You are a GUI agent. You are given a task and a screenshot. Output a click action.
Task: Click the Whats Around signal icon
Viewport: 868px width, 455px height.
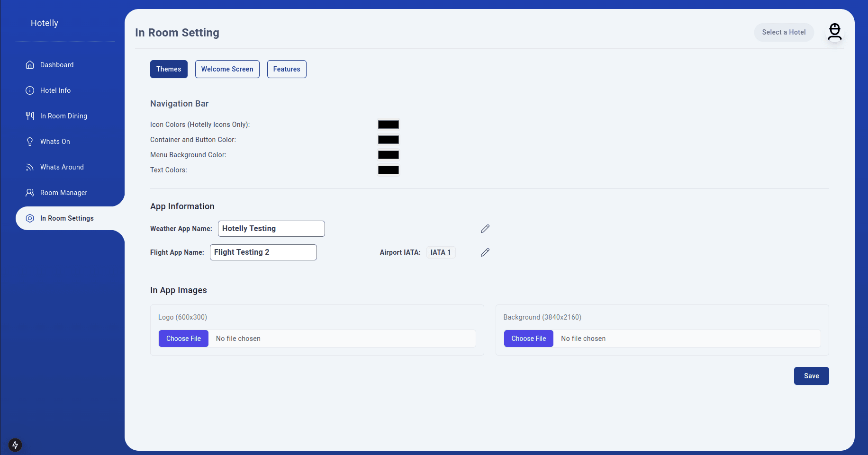coord(30,167)
